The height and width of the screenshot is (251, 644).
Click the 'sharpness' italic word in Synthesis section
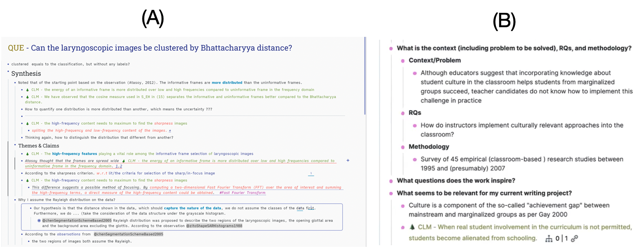pyautogui.click(x=163, y=123)
